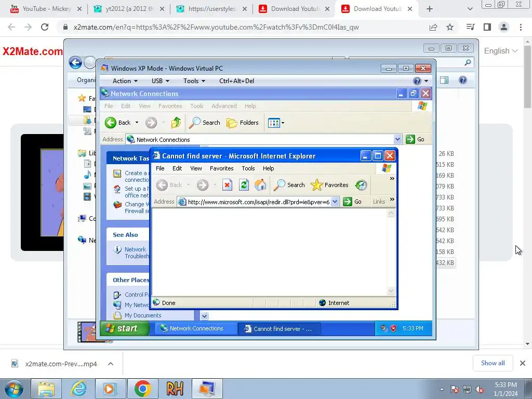Open a new Chrome tab
The width and height of the screenshot is (532, 399).
[430, 9]
